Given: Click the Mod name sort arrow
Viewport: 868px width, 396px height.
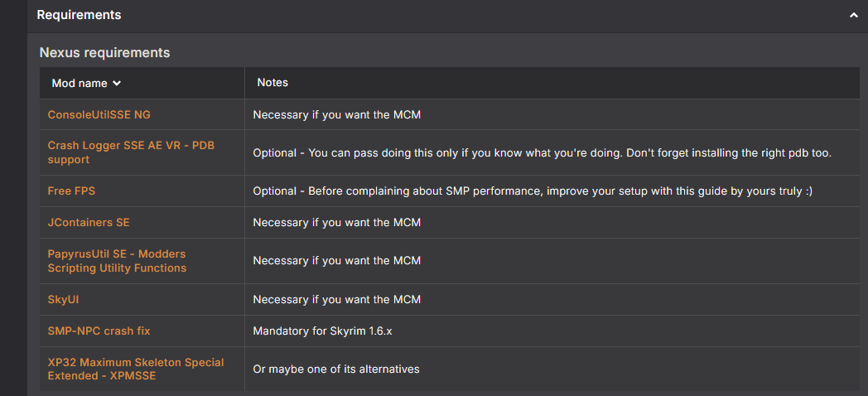Looking at the screenshot, I should (117, 83).
